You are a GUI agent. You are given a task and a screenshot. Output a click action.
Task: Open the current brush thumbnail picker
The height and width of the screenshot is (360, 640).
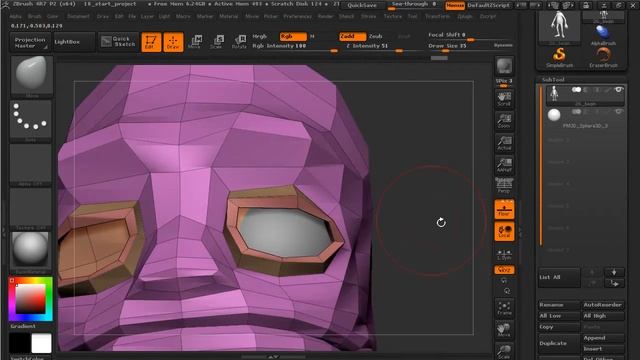pos(31,76)
